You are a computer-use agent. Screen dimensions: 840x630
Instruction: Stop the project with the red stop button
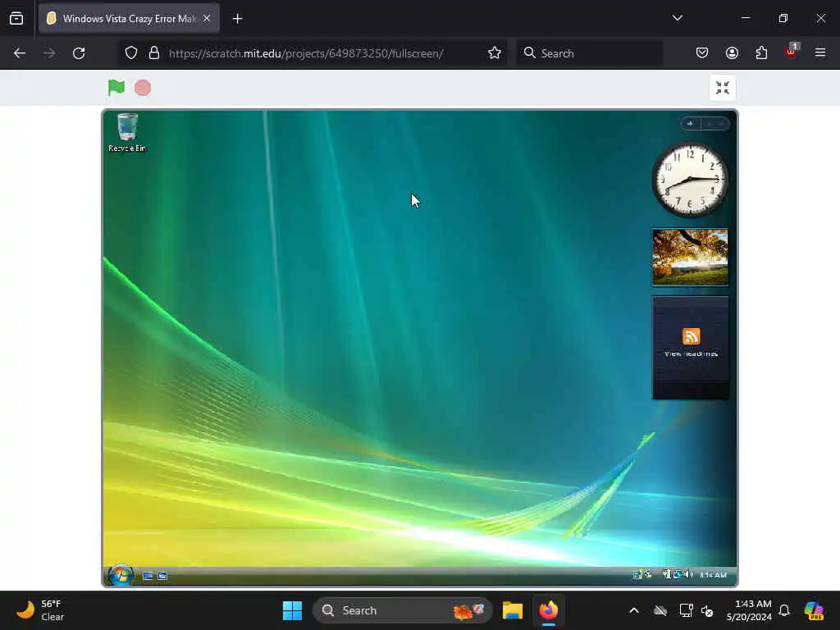(143, 88)
